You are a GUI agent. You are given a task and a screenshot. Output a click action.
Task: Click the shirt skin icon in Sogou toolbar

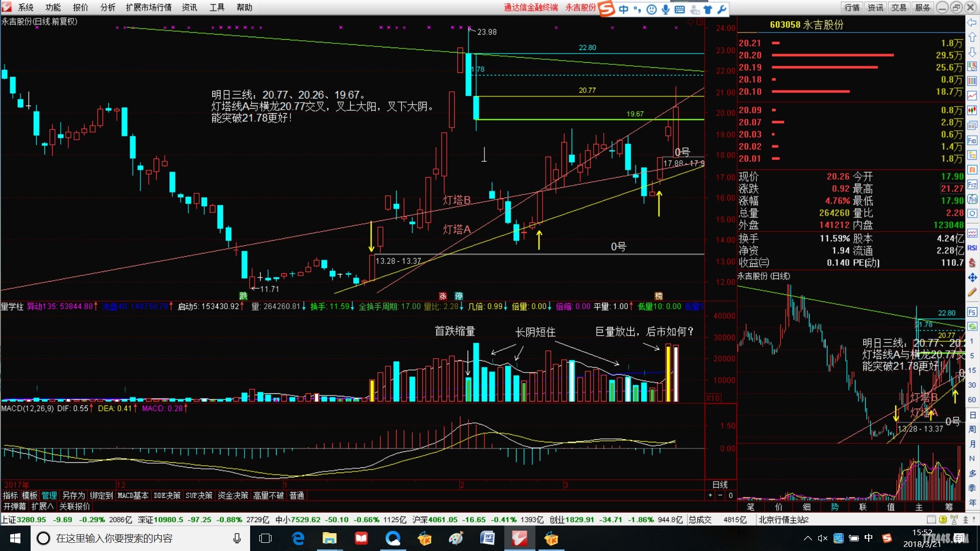[x=708, y=9]
